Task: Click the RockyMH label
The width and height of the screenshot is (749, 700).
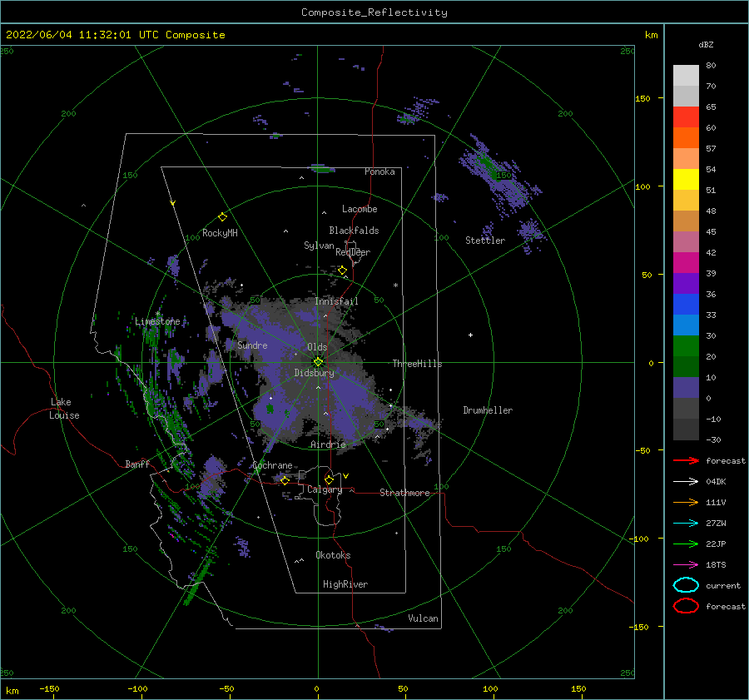Action: (x=220, y=233)
